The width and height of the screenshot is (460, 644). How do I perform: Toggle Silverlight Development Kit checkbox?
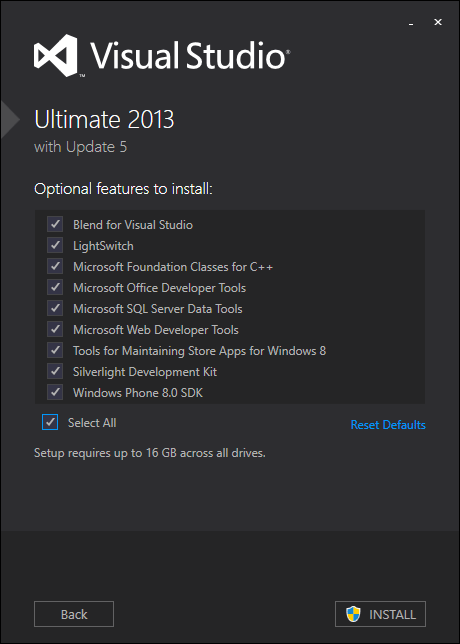click(55, 372)
